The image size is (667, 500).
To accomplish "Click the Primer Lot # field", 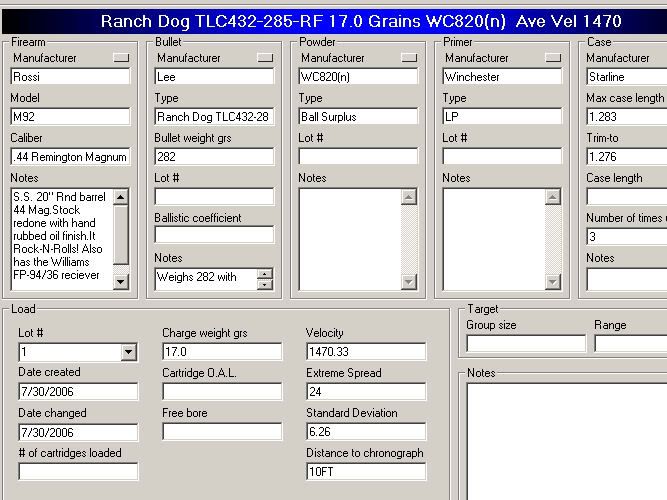I will tap(502, 157).
